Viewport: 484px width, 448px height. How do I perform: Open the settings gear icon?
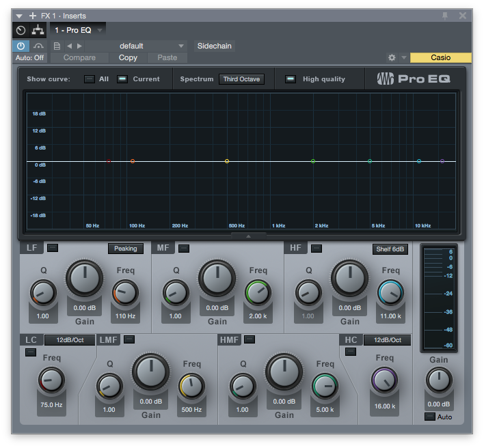(x=392, y=58)
